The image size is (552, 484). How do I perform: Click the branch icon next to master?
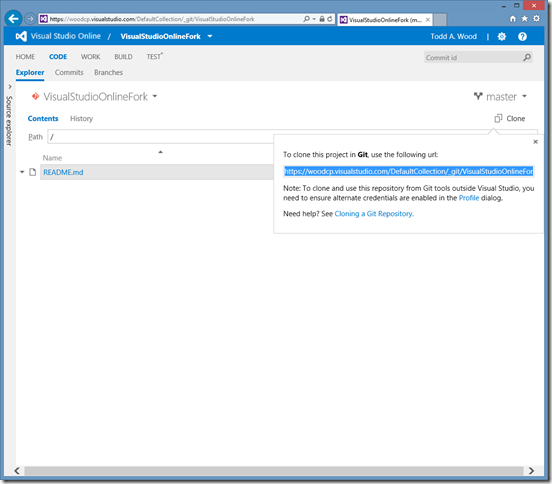(478, 96)
